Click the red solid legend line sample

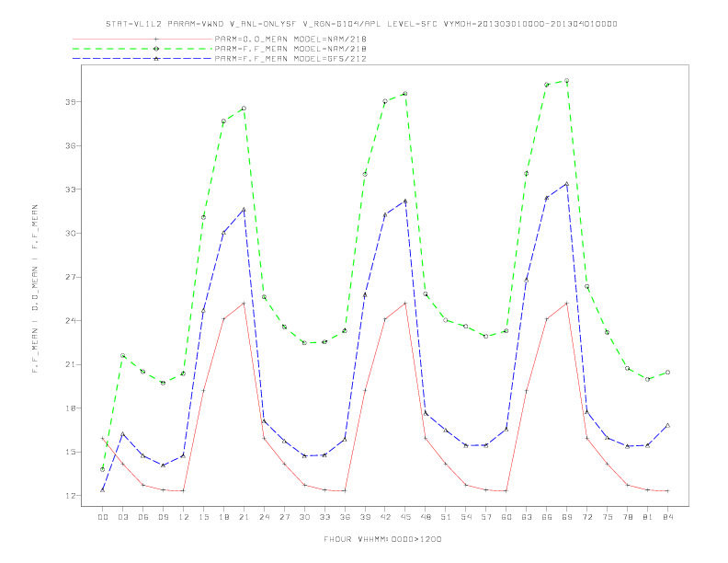tap(142, 39)
